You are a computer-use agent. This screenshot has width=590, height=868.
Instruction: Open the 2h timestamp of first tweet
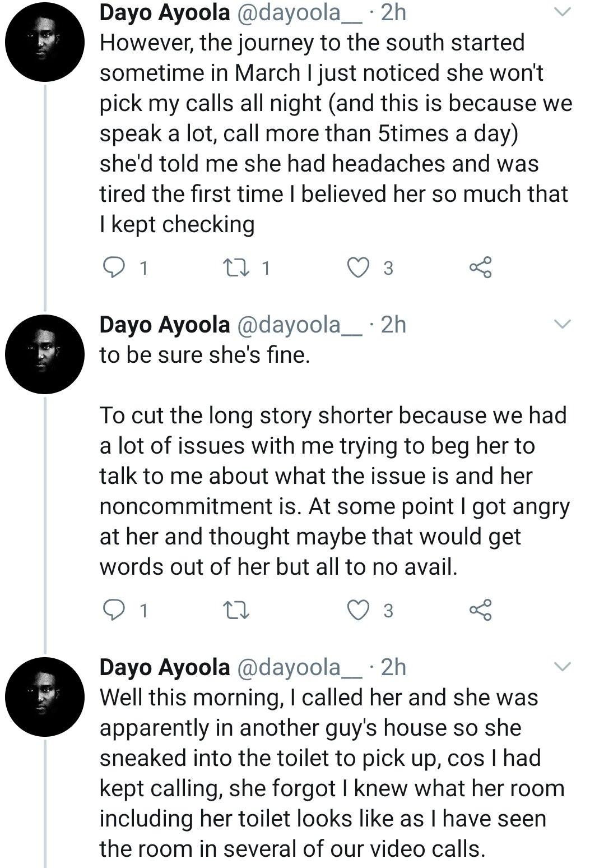[393, 12]
